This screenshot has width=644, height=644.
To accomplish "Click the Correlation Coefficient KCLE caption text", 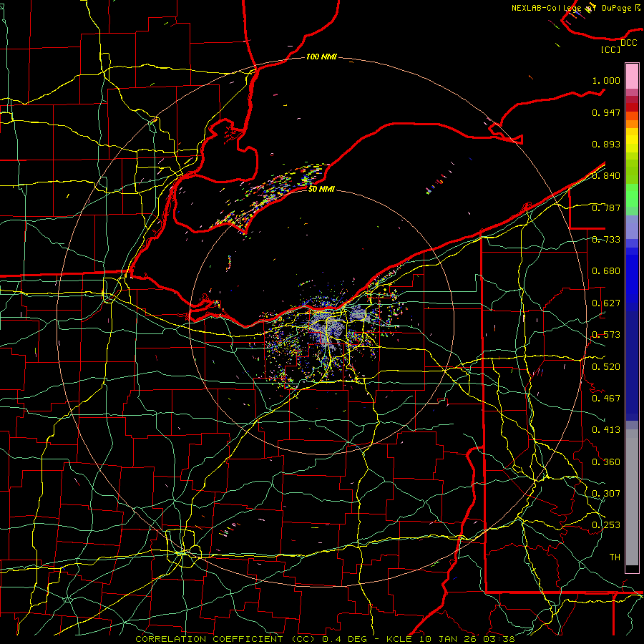I will pos(325,639).
